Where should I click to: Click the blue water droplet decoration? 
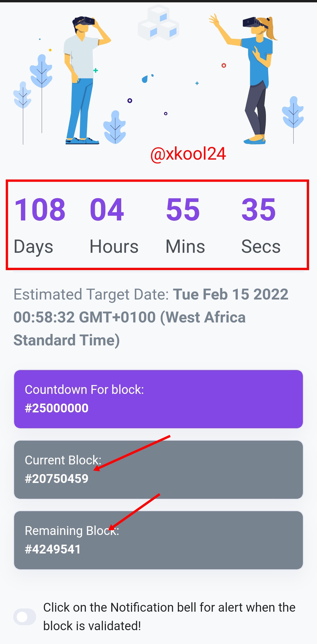point(145,79)
